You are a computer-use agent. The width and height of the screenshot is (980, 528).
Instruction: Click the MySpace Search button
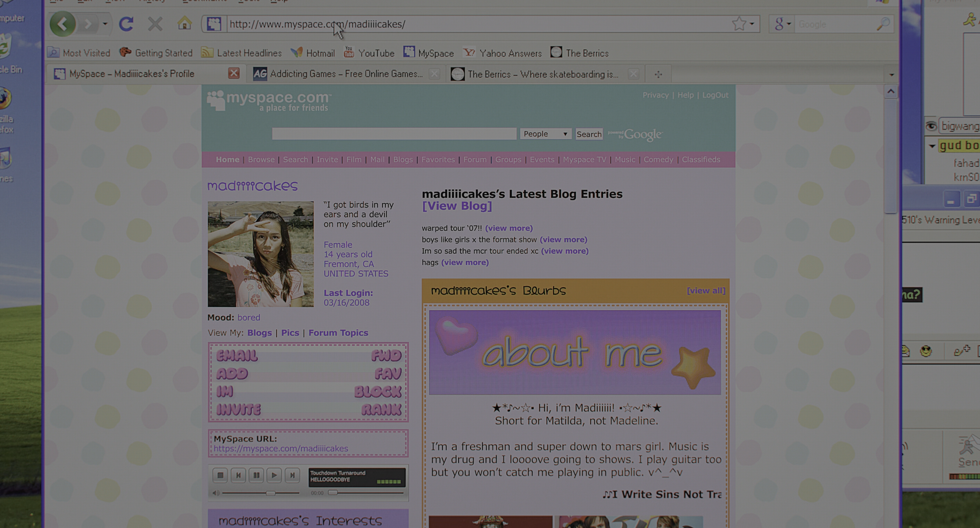589,134
